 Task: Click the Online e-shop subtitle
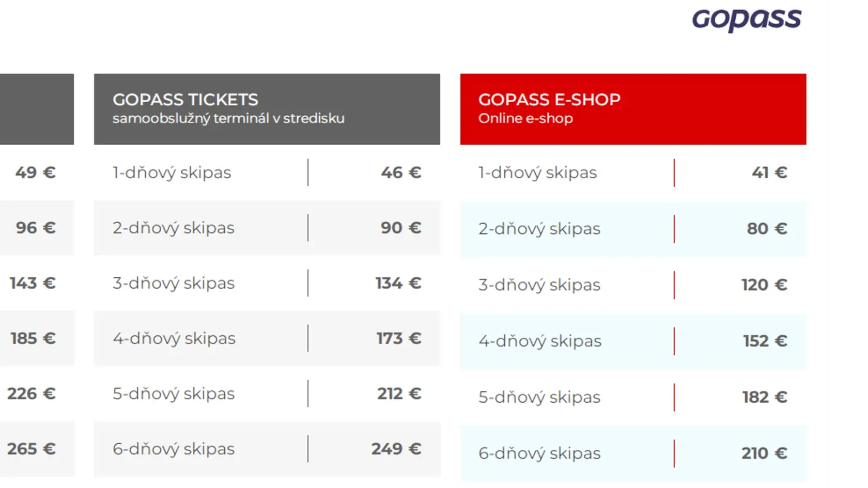tap(525, 118)
